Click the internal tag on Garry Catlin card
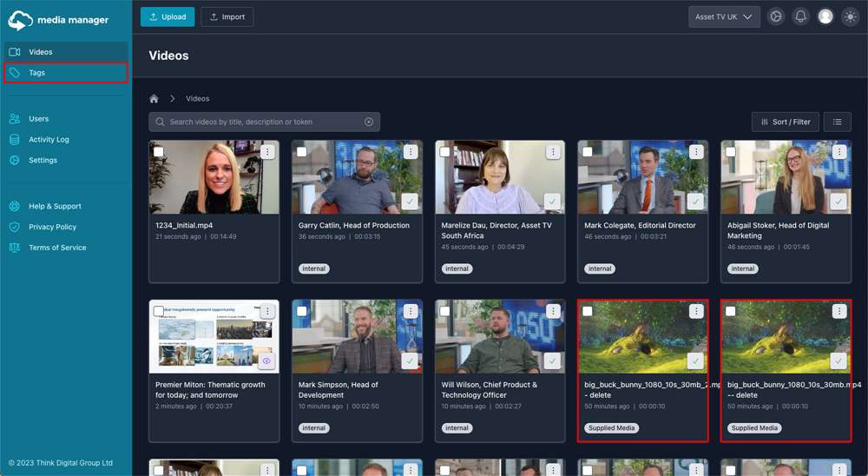This screenshot has width=868, height=476. coord(314,268)
